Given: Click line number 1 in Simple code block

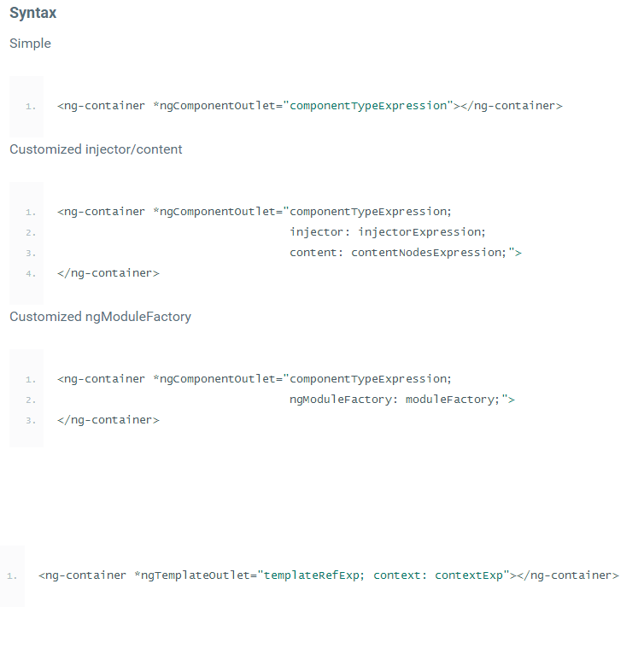Looking at the screenshot, I should (31, 107).
